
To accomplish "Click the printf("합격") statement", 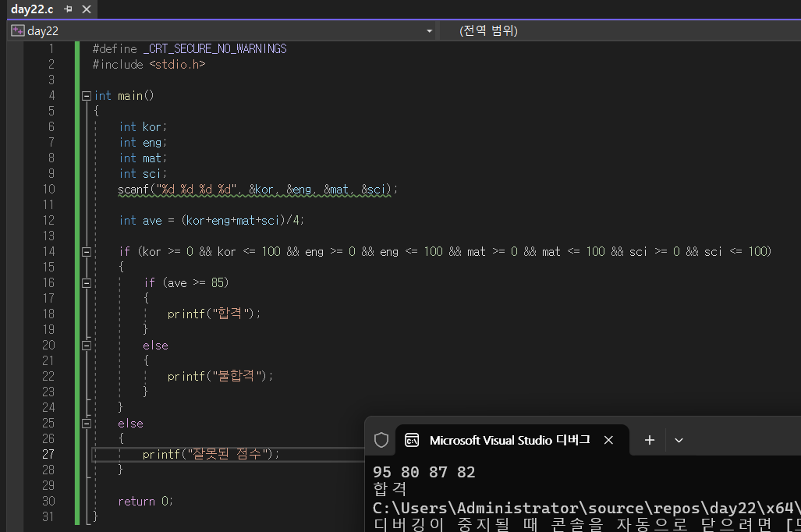I will coord(214,314).
